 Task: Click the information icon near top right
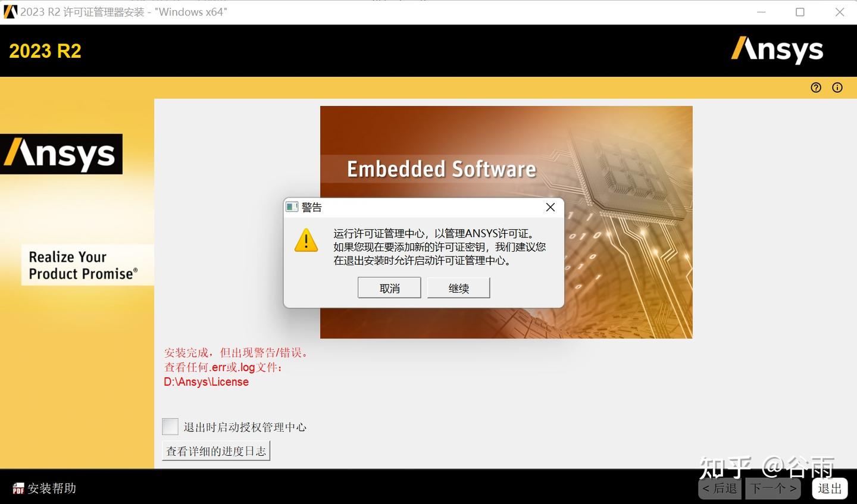[837, 87]
